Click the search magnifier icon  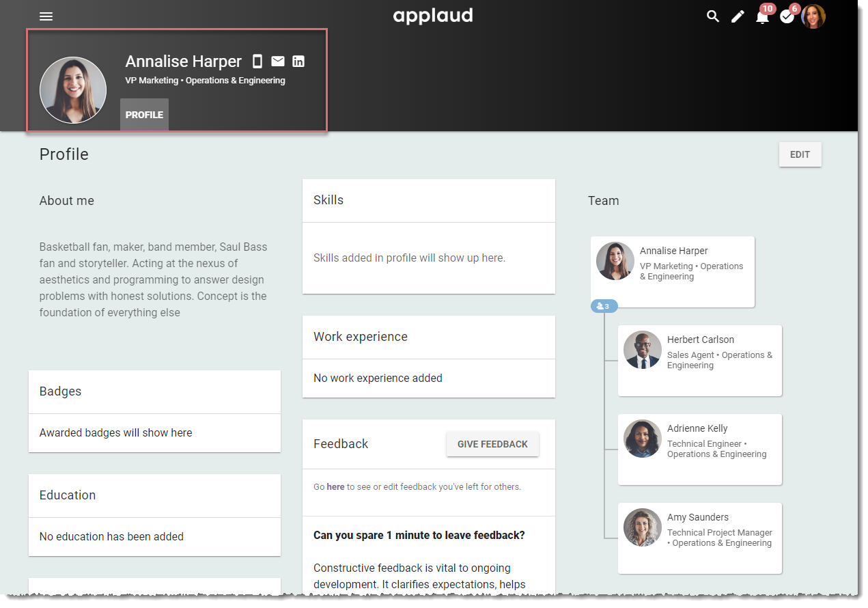click(x=713, y=16)
